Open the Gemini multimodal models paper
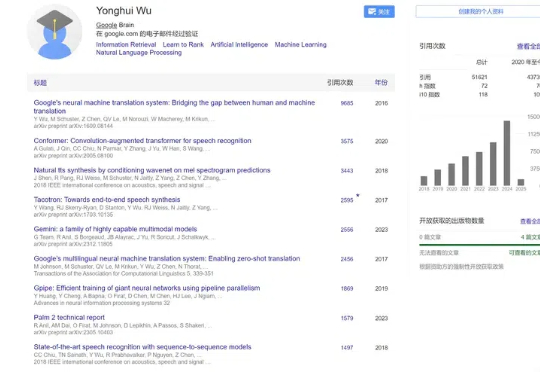The width and height of the screenshot is (540, 372). point(115,229)
